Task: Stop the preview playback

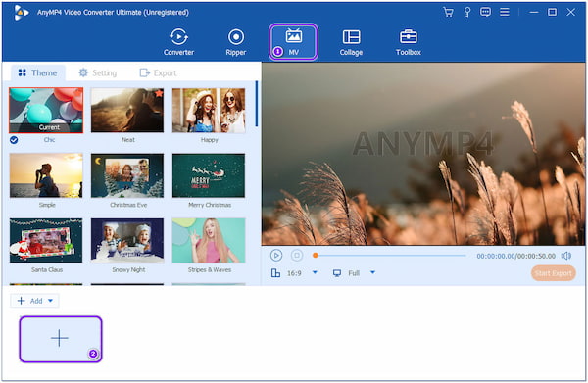Action: click(x=297, y=256)
